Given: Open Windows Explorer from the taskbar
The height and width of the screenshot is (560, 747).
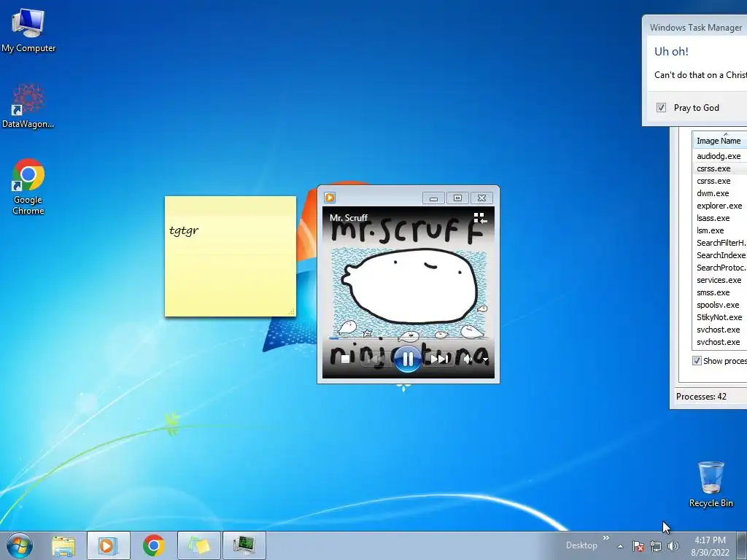Looking at the screenshot, I should (63, 545).
